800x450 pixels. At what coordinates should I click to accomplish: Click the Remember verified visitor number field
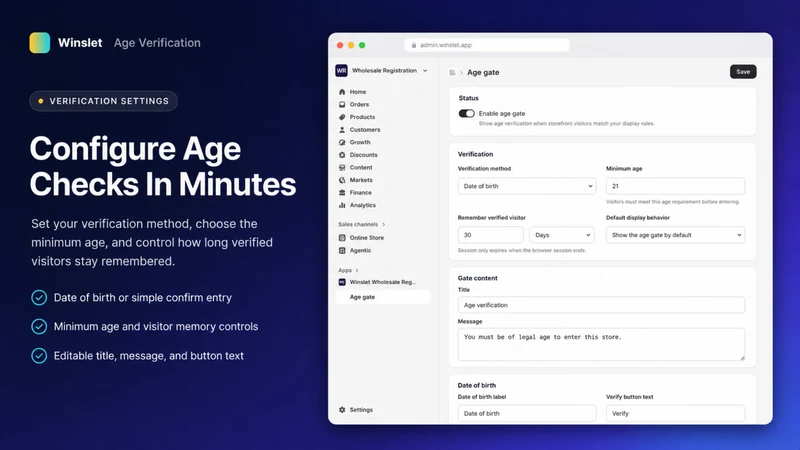[x=490, y=235]
